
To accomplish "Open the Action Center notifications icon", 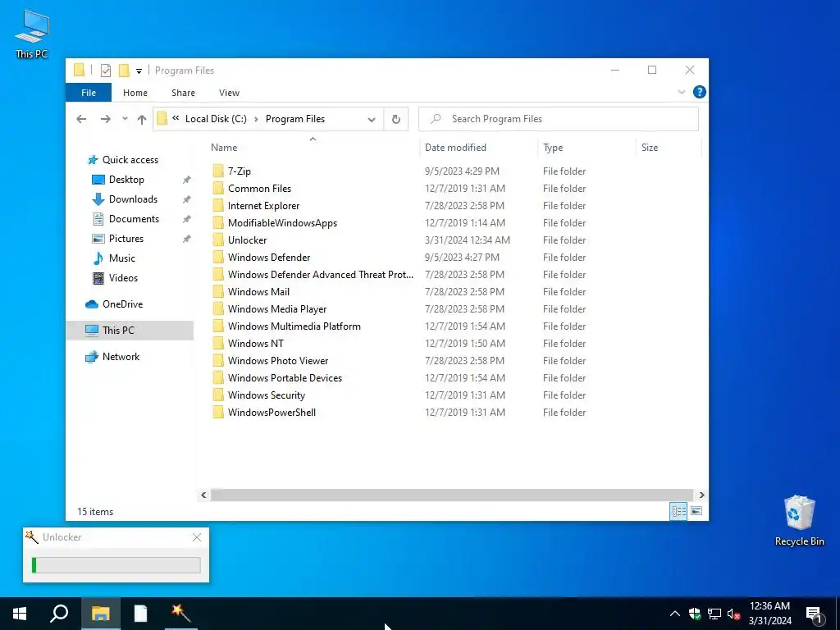I will point(815,614).
